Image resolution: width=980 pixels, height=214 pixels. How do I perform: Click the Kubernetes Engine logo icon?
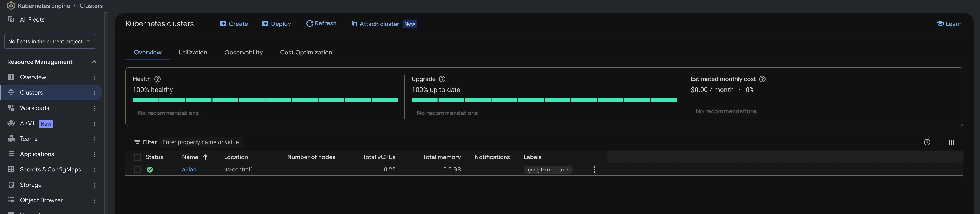coord(11,6)
